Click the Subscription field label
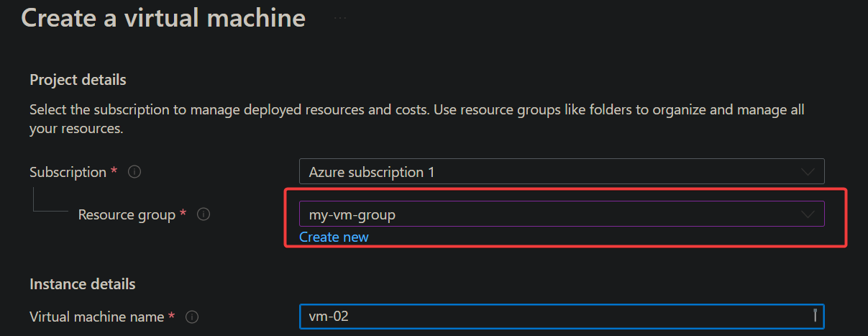 point(68,173)
